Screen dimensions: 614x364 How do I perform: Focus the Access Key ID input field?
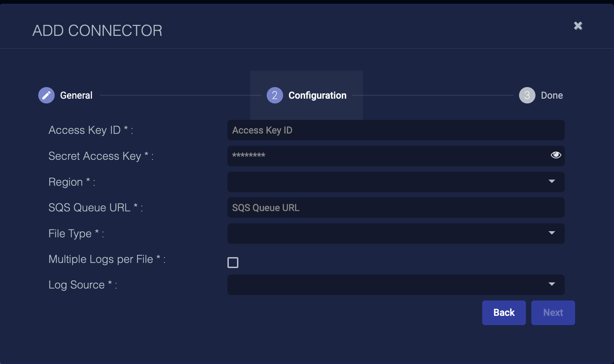[395, 130]
